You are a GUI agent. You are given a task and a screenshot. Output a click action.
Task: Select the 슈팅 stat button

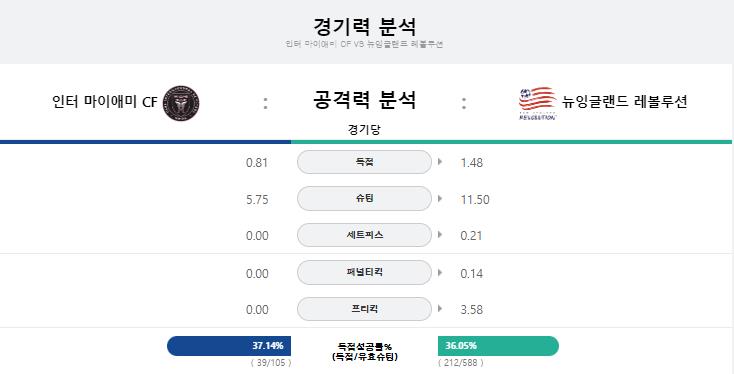364,198
